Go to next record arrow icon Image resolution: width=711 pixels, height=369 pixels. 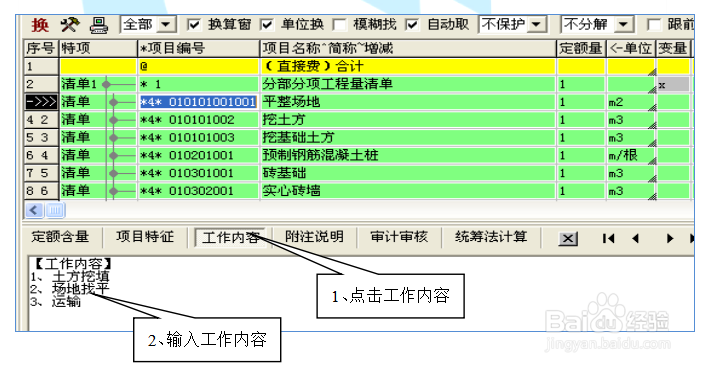tap(670, 238)
